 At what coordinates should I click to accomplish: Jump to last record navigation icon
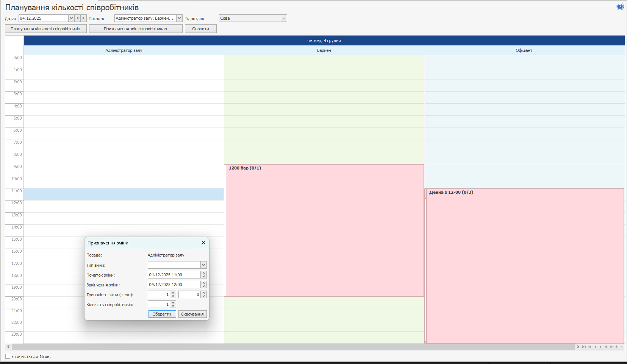pos(611,347)
